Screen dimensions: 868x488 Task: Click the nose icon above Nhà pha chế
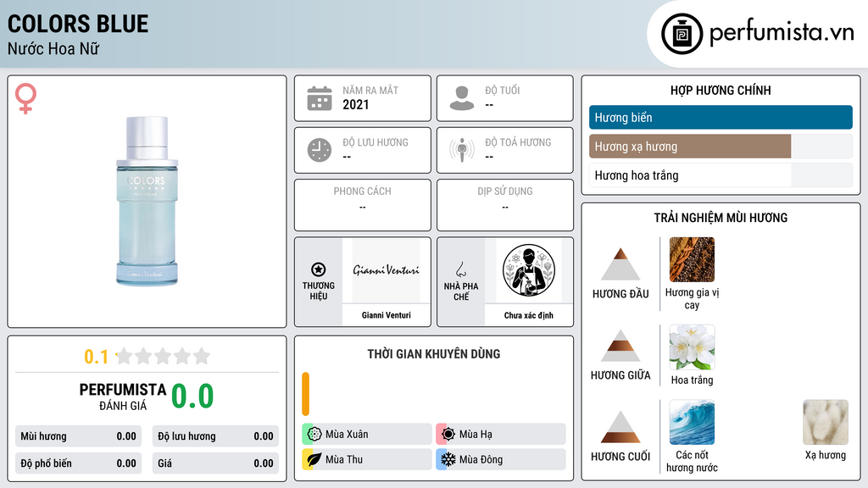460,269
